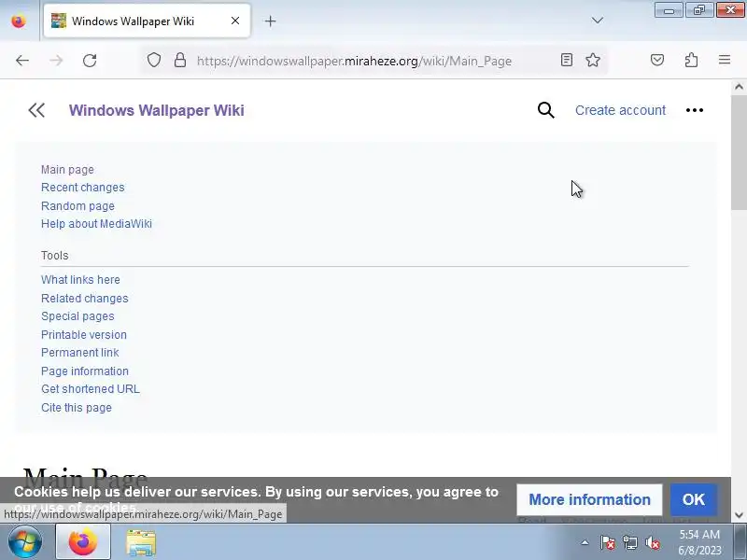Viewport: 747px width, 560px height.
Task: Go back with the browser back arrow
Action: tap(22, 61)
